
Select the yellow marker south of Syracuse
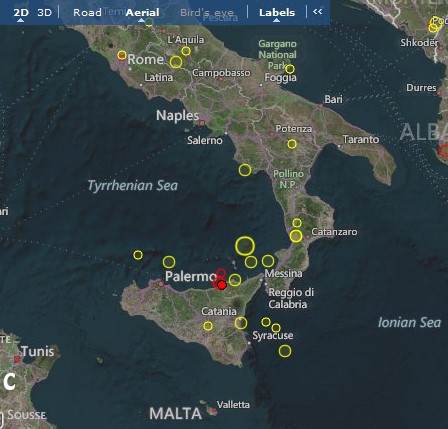(285, 351)
